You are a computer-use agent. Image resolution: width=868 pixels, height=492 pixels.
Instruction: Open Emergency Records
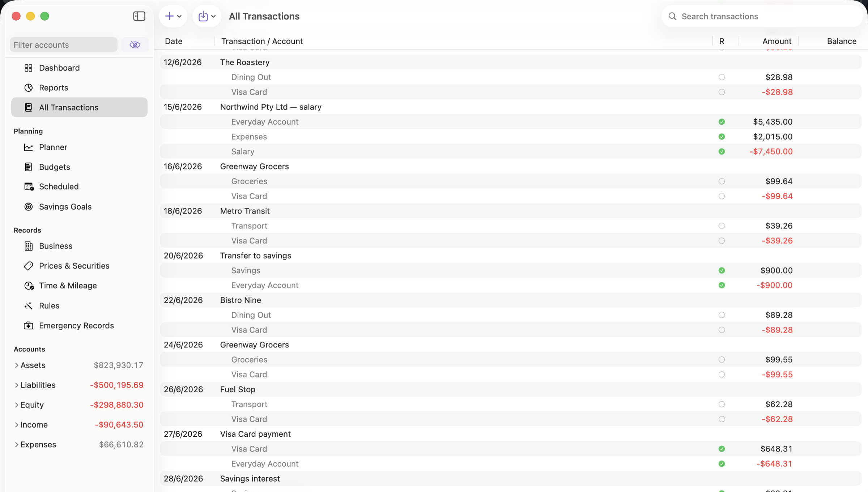point(79,326)
